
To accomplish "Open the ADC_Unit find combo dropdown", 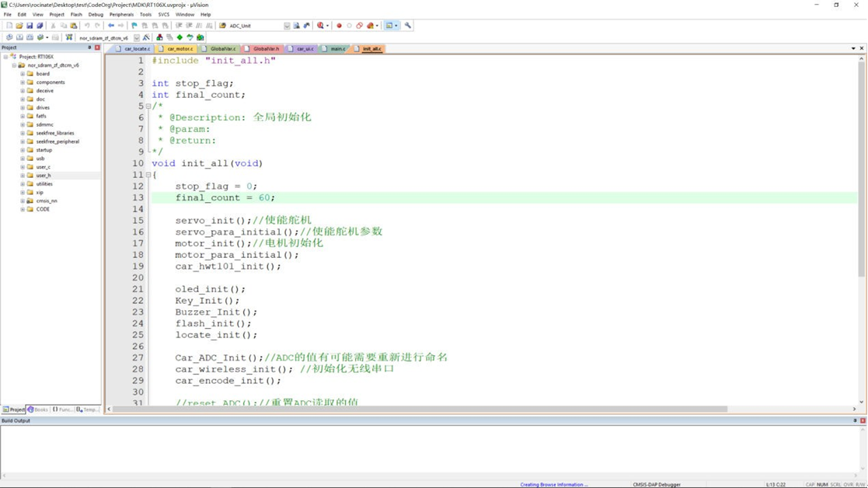I will pyautogui.click(x=287, y=26).
